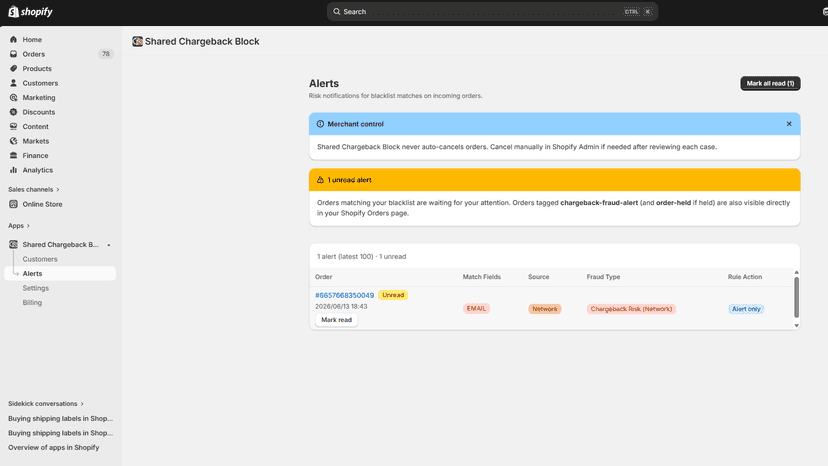Open first Buying shipping labels conversation
Screen dimensions: 828x466
pyautogui.click(x=61, y=418)
